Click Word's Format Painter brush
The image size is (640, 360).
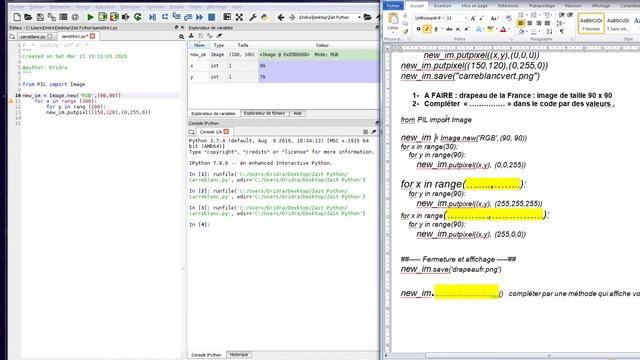coord(405,31)
